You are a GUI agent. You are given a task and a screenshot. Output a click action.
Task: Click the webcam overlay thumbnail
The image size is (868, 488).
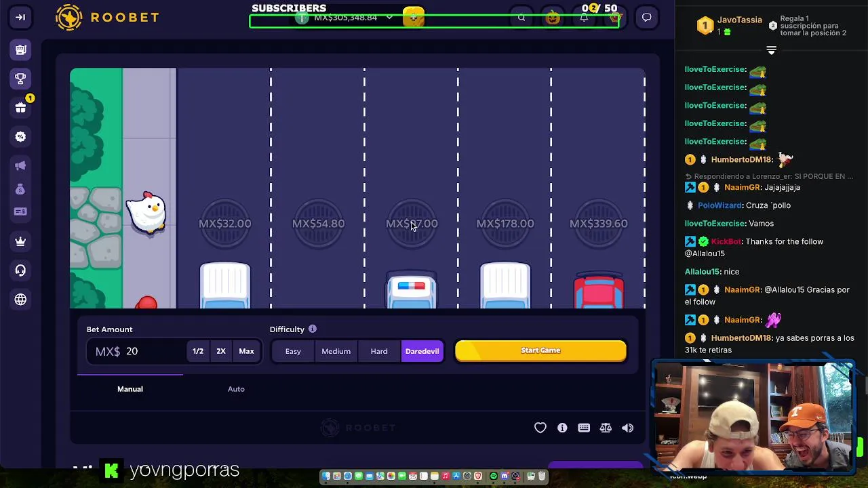tap(753, 416)
